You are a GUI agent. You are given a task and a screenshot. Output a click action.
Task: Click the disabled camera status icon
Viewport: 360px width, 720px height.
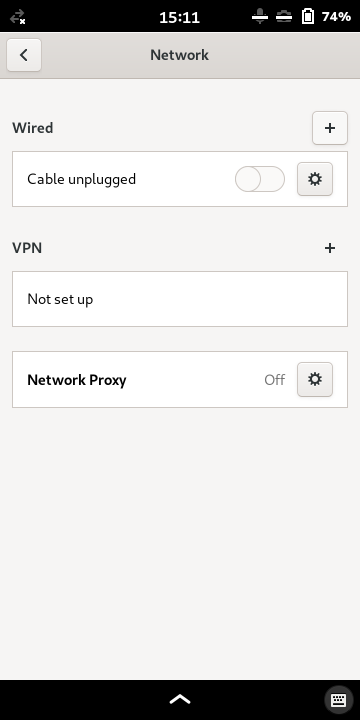tap(284, 17)
